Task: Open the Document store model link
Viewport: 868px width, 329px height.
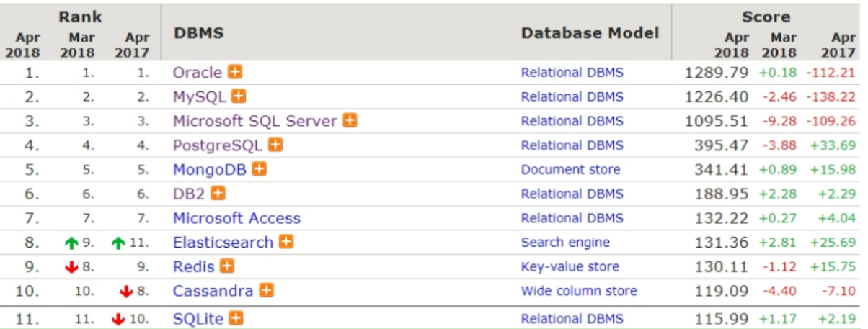Action: pyautogui.click(x=570, y=170)
